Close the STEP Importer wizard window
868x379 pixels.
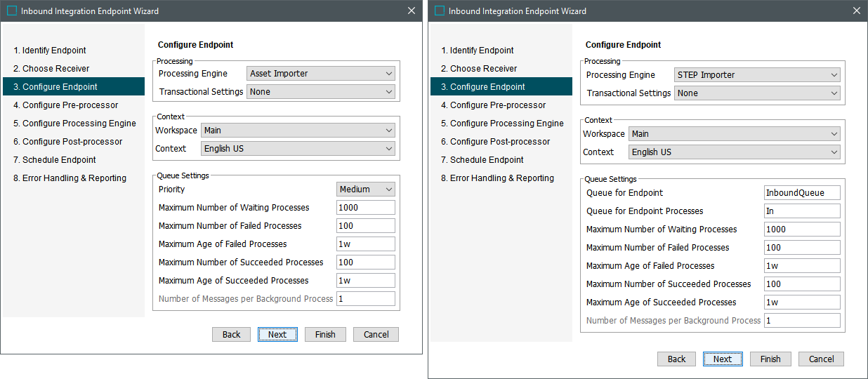coord(856,11)
